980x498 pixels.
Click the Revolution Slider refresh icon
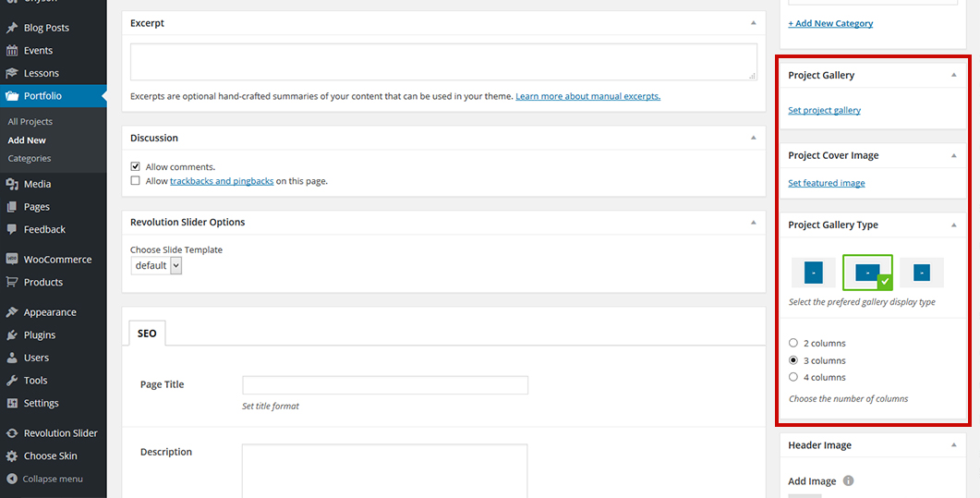12,433
